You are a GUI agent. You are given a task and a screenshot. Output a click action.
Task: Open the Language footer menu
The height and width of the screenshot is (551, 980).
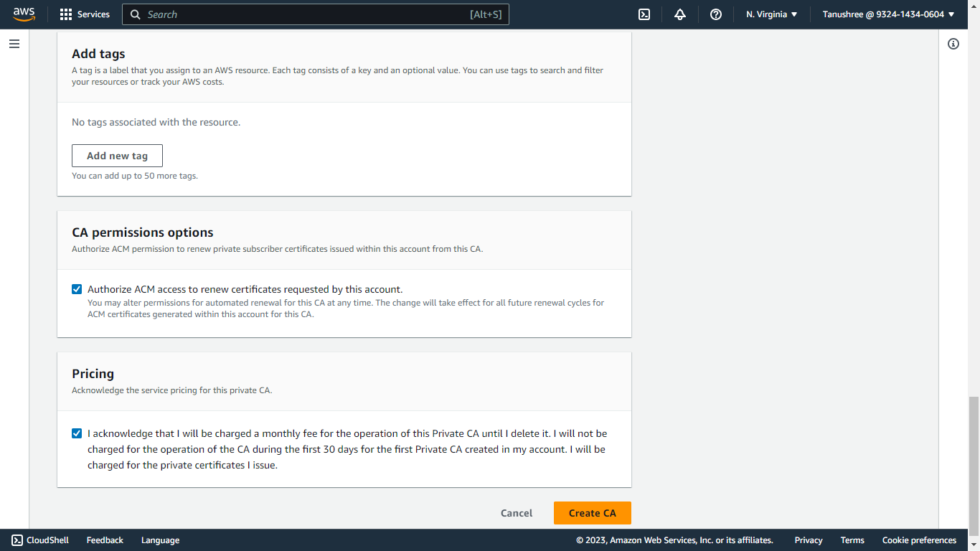[160, 540]
